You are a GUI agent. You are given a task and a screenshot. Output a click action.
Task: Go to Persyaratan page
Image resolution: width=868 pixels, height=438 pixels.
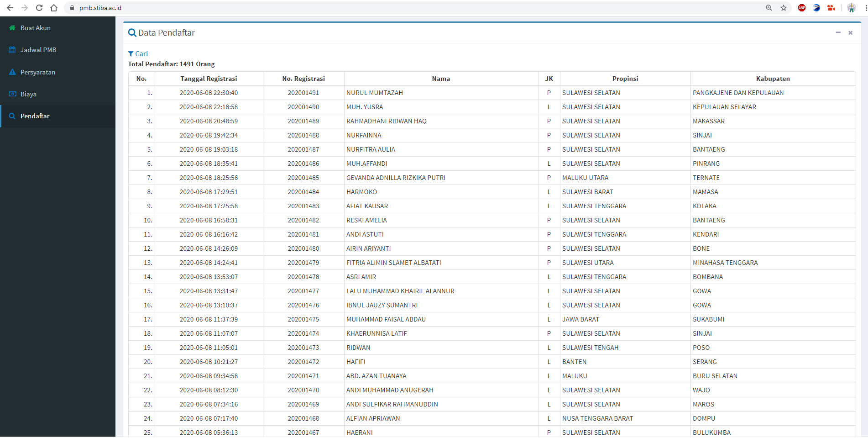38,72
